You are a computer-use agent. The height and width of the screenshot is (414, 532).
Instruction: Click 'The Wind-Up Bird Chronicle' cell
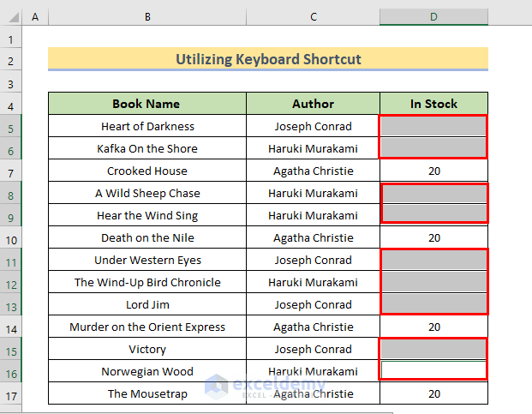point(146,282)
